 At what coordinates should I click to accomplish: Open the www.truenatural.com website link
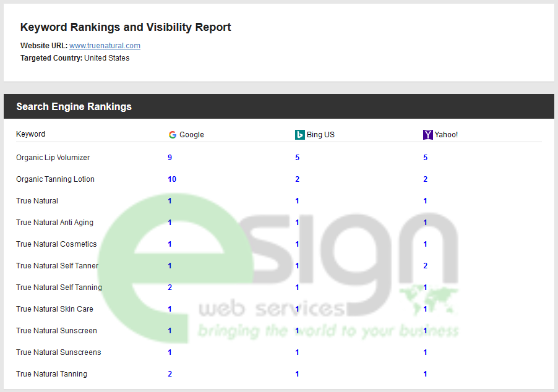(x=105, y=46)
